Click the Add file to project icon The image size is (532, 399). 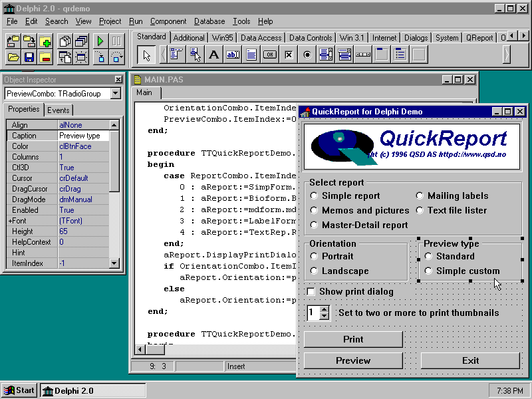tap(45, 42)
